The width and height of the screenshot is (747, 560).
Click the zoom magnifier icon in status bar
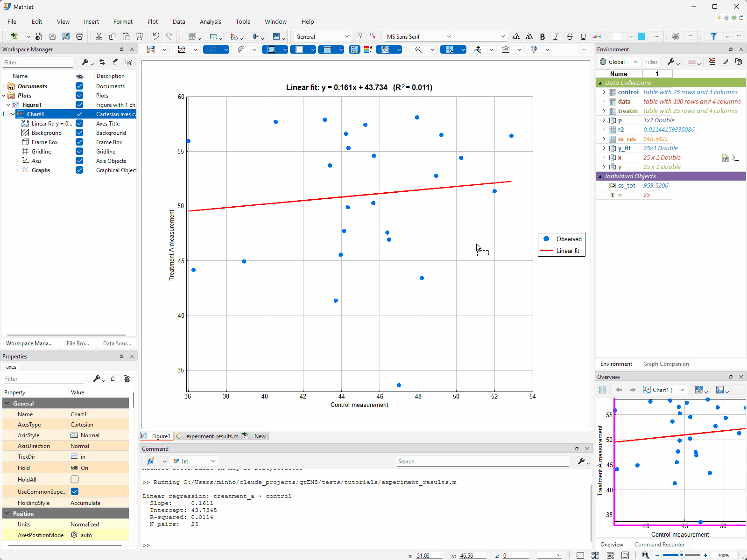(645, 555)
